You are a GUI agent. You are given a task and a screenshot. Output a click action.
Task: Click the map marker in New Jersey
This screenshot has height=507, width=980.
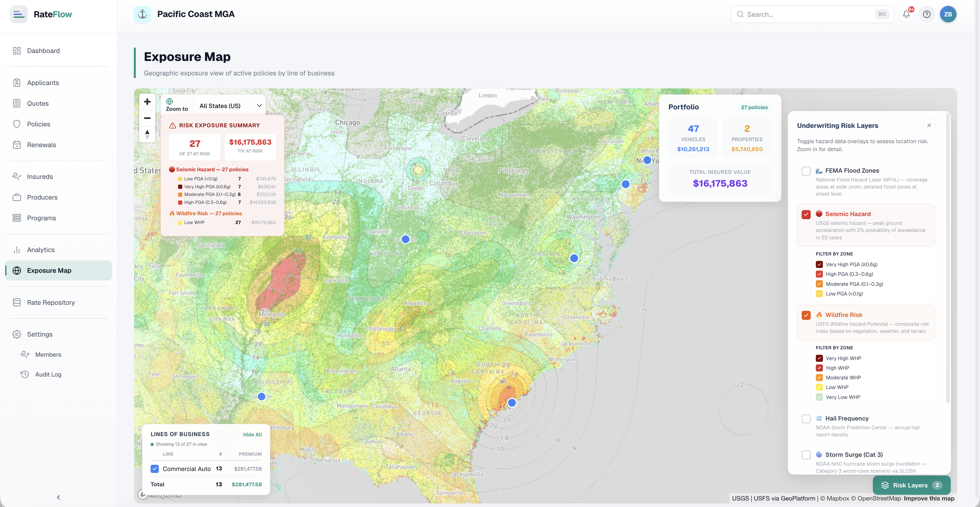click(x=626, y=184)
